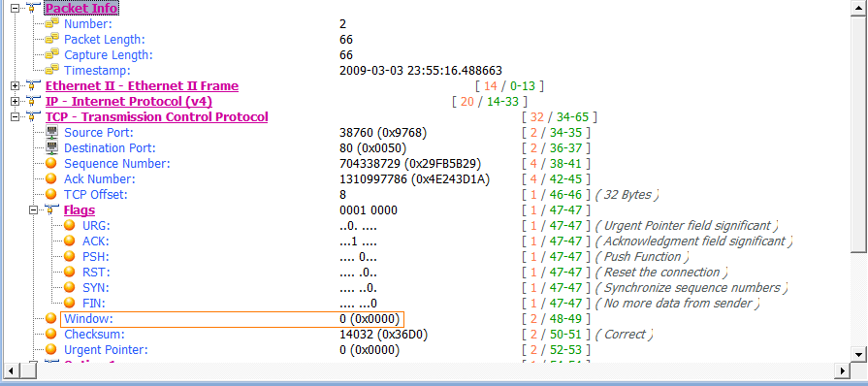Select the TCP Offset label
This screenshot has width=868, height=386.
click(96, 194)
